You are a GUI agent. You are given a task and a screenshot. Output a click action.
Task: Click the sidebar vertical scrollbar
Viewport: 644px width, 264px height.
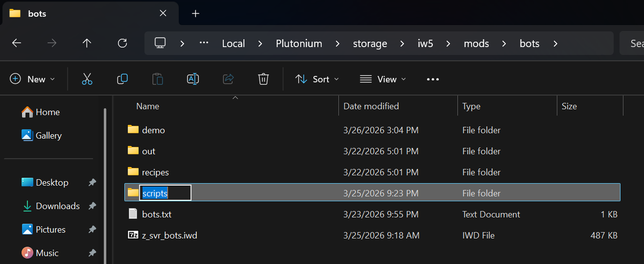coord(105,186)
